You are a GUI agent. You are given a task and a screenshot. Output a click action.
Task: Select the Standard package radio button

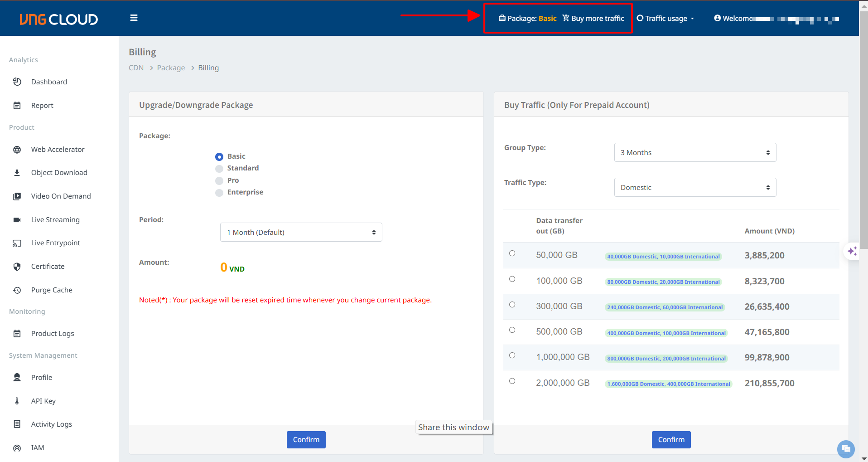click(219, 169)
